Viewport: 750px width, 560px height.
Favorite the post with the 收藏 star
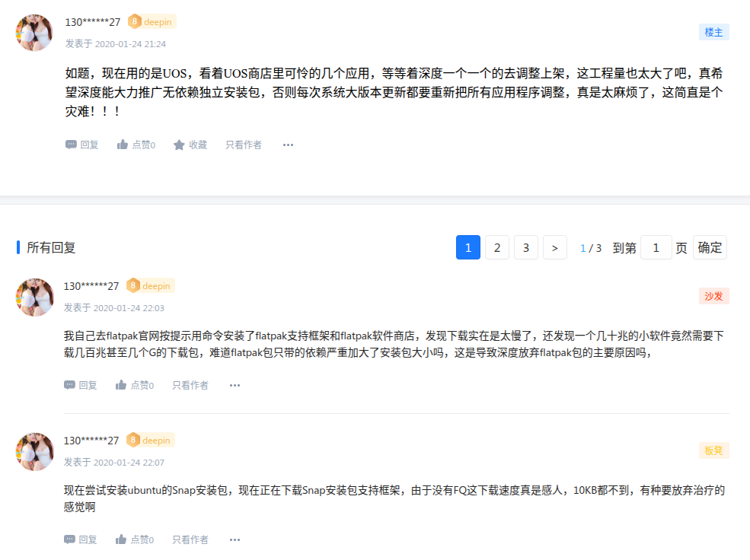(190, 145)
